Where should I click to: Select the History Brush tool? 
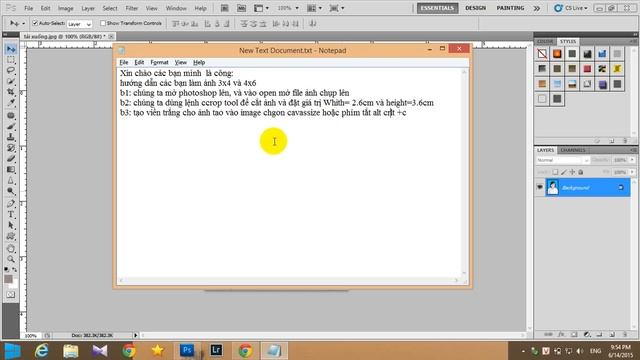pyautogui.click(x=11, y=148)
